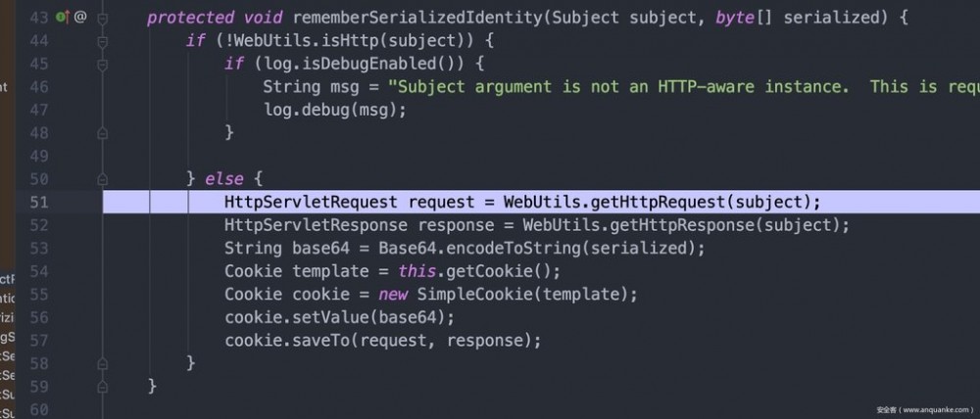
Task: Fold the isDebugEnabled if-block on line 45
Action: click(104, 64)
